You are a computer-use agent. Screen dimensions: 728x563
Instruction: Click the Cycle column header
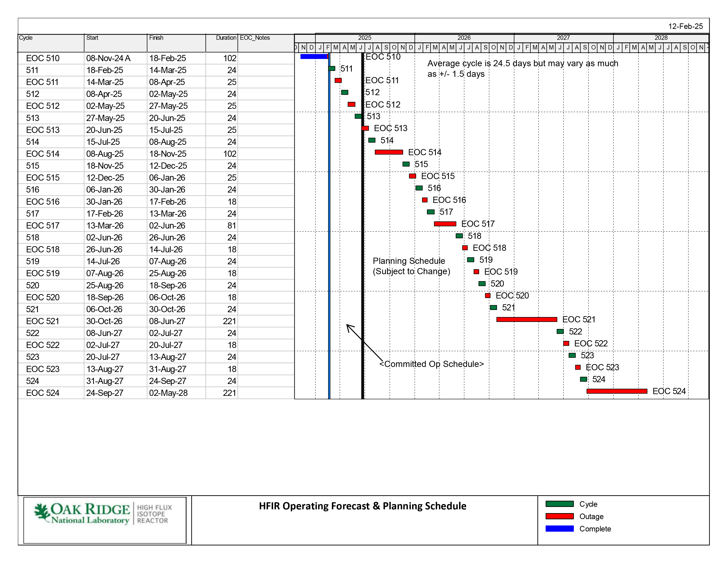(x=26, y=38)
